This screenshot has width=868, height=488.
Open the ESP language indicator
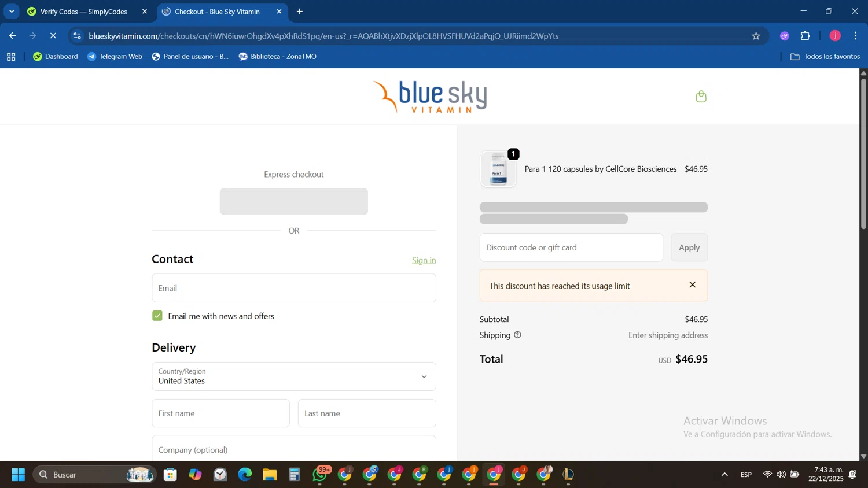(746, 475)
